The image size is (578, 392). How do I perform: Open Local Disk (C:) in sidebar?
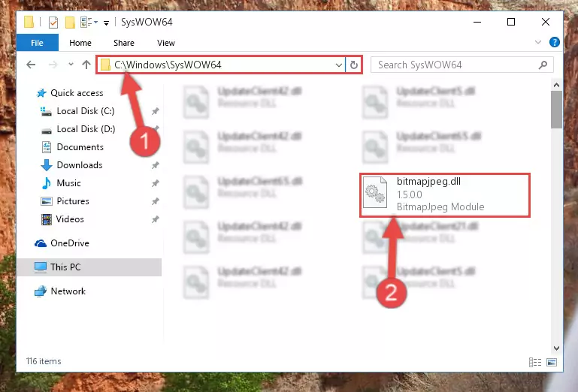pos(86,111)
